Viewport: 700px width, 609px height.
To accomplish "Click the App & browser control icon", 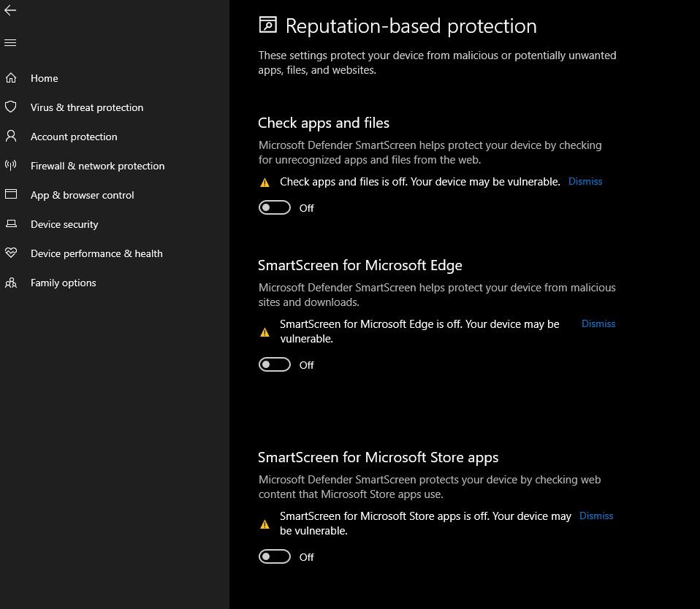I will point(11,195).
